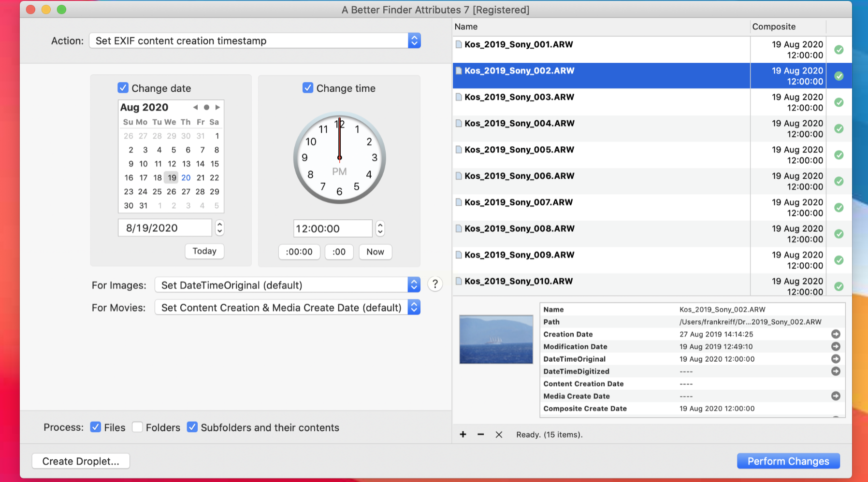The height and width of the screenshot is (482, 868).
Task: Select file Kos_2019_Sony_001.ARW
Action: [652, 50]
